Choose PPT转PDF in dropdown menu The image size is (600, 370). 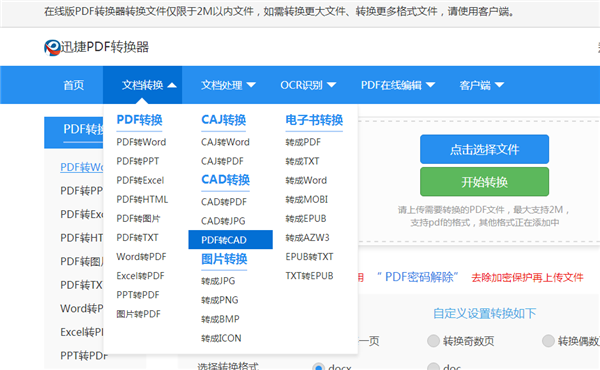click(x=138, y=295)
